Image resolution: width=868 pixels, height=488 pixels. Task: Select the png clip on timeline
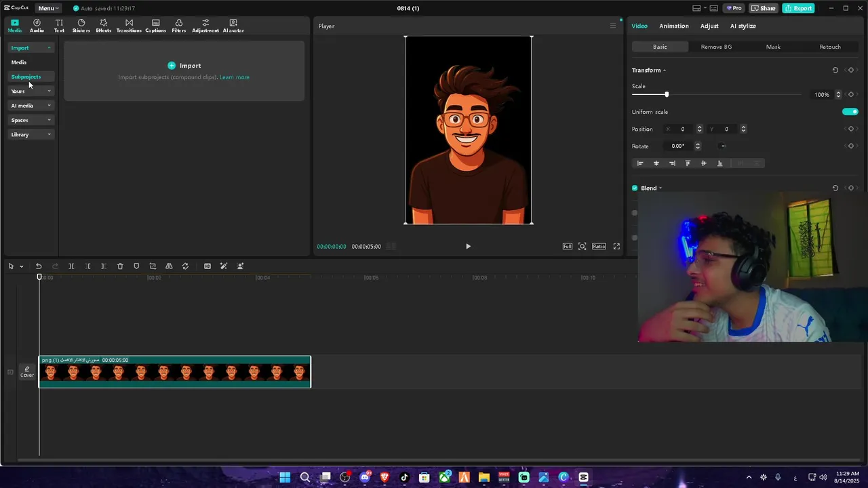point(175,372)
